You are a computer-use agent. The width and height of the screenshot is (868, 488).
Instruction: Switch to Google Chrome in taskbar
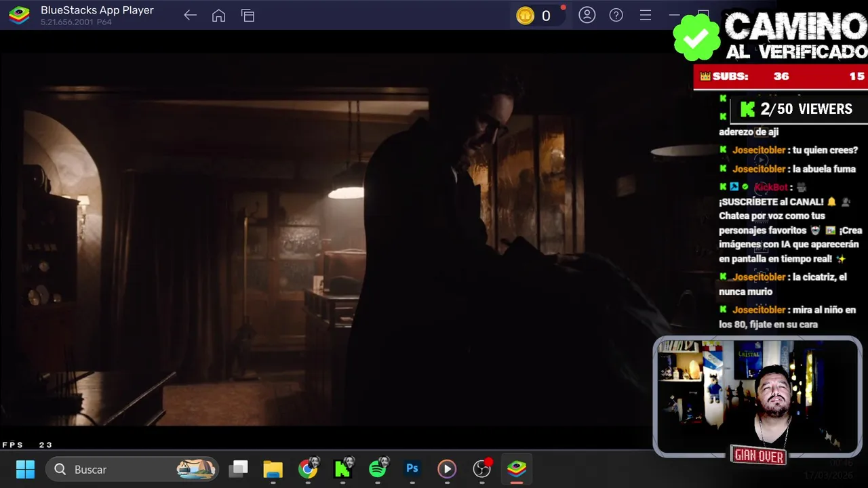308,469
